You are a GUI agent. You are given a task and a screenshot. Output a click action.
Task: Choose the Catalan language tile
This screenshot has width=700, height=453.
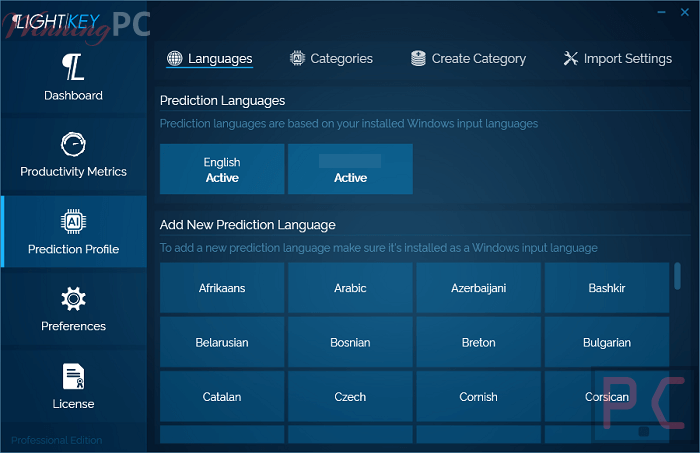[222, 396]
